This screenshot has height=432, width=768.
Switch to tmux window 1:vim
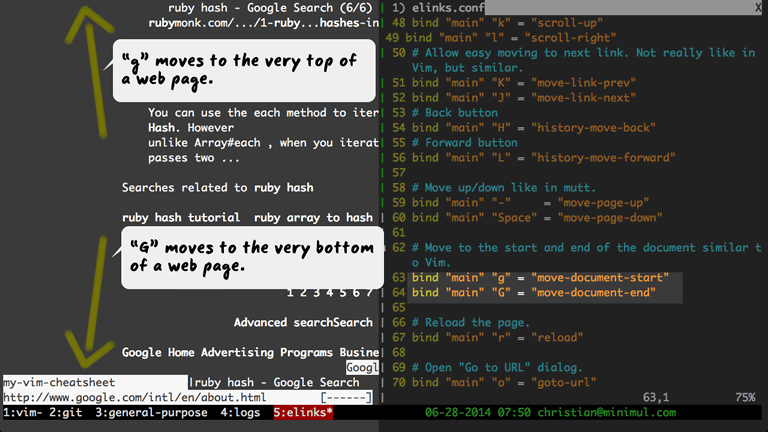pos(23,413)
